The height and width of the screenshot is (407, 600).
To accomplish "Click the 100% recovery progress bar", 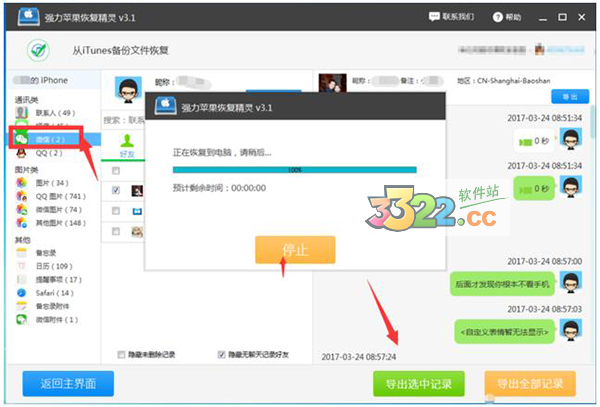I will [x=295, y=170].
